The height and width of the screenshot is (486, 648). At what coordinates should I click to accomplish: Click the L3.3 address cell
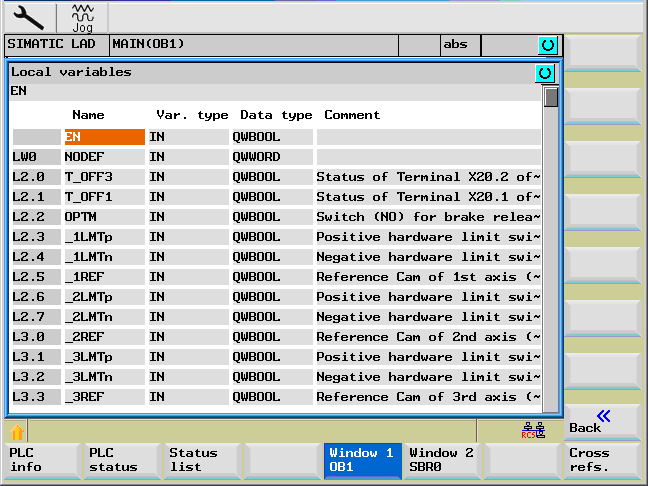click(36, 397)
